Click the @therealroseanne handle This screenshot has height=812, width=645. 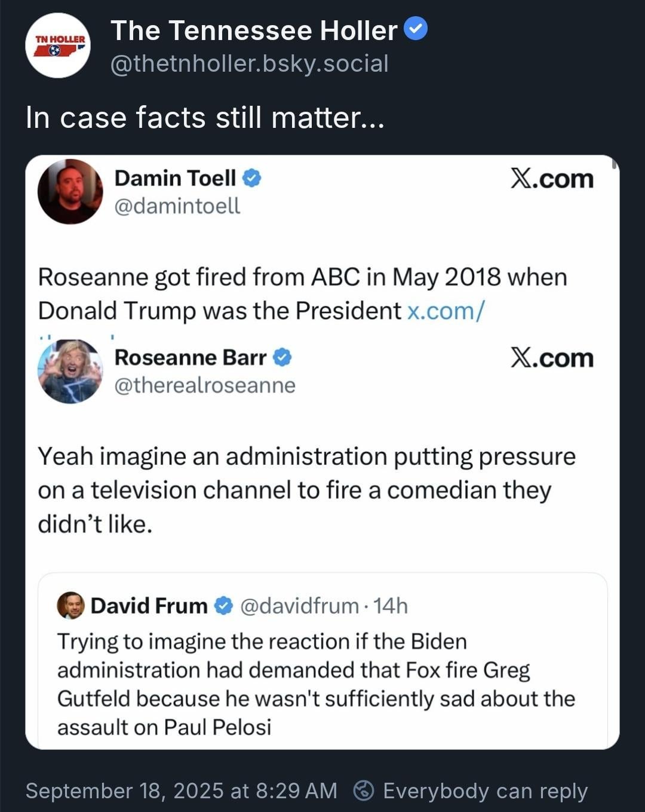click(x=205, y=385)
